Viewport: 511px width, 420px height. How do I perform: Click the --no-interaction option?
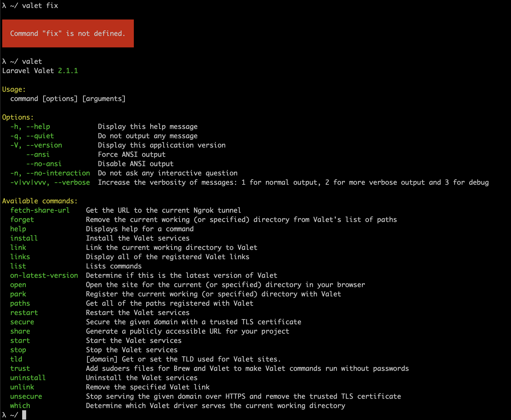coord(58,173)
